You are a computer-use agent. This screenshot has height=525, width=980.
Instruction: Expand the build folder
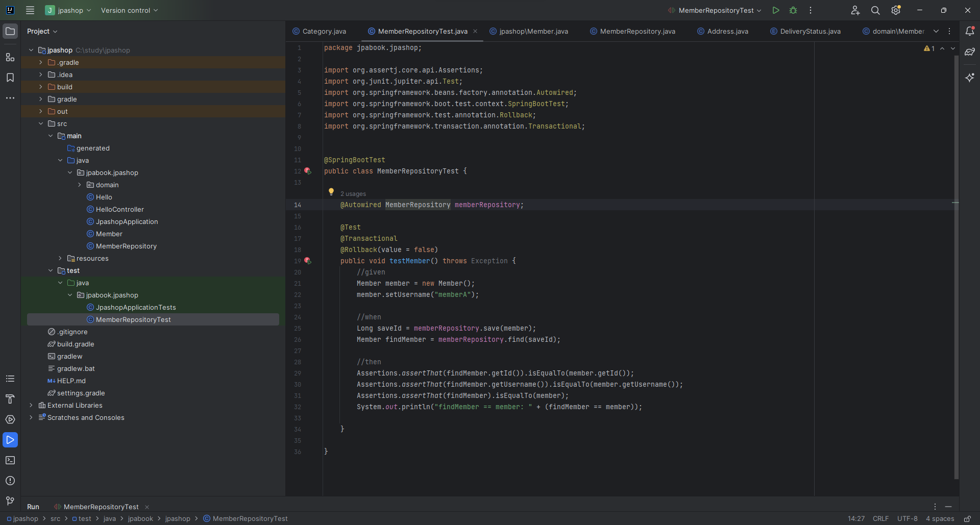coord(41,87)
